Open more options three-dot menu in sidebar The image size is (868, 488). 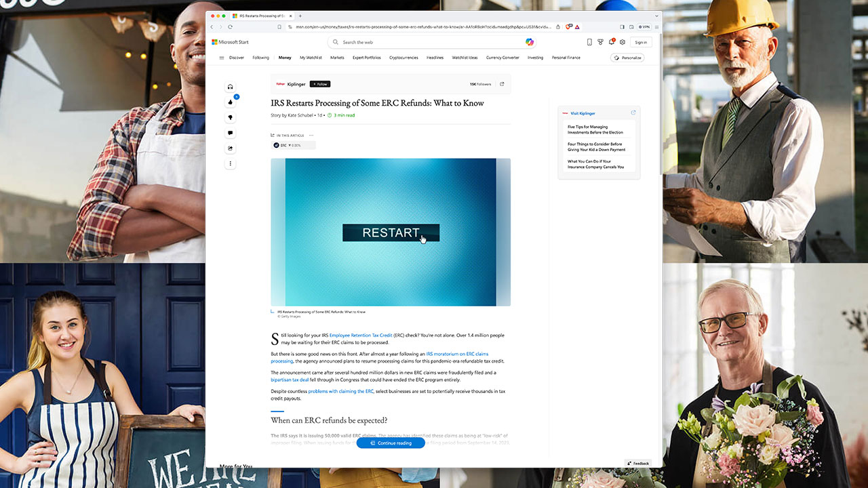(231, 163)
